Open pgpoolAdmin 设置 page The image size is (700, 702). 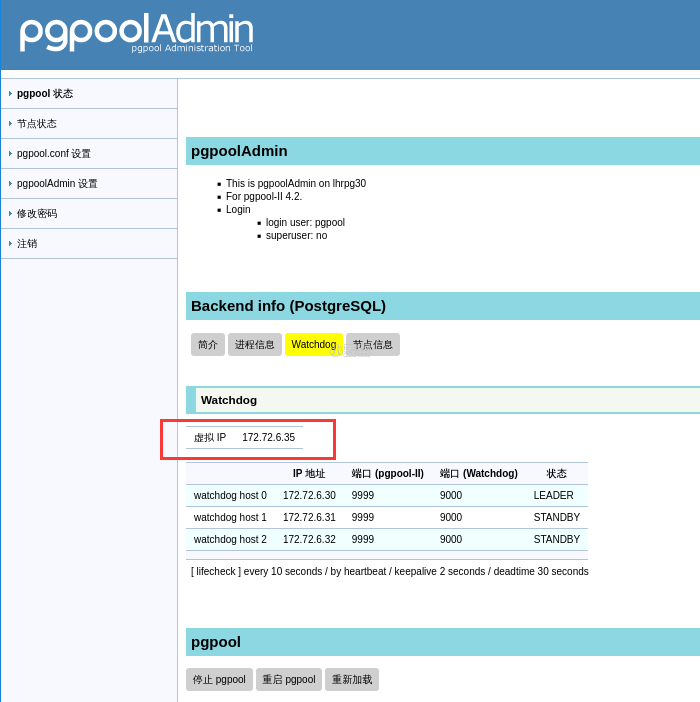coord(57,184)
